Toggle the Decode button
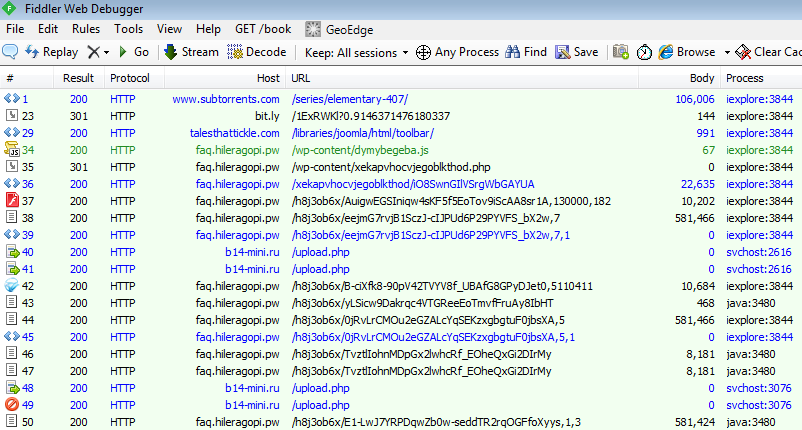The height and width of the screenshot is (430, 802). click(x=256, y=52)
